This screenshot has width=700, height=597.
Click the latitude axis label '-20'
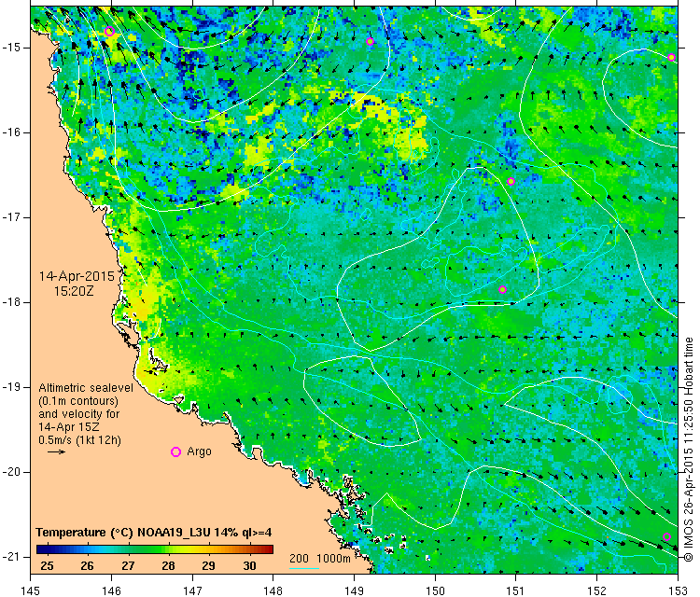tap(10, 472)
